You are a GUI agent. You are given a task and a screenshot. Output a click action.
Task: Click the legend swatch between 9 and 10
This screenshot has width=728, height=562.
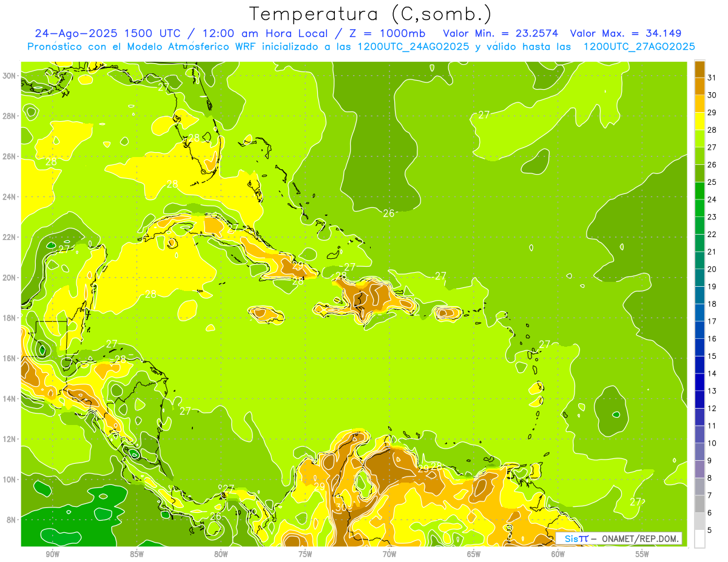(699, 452)
